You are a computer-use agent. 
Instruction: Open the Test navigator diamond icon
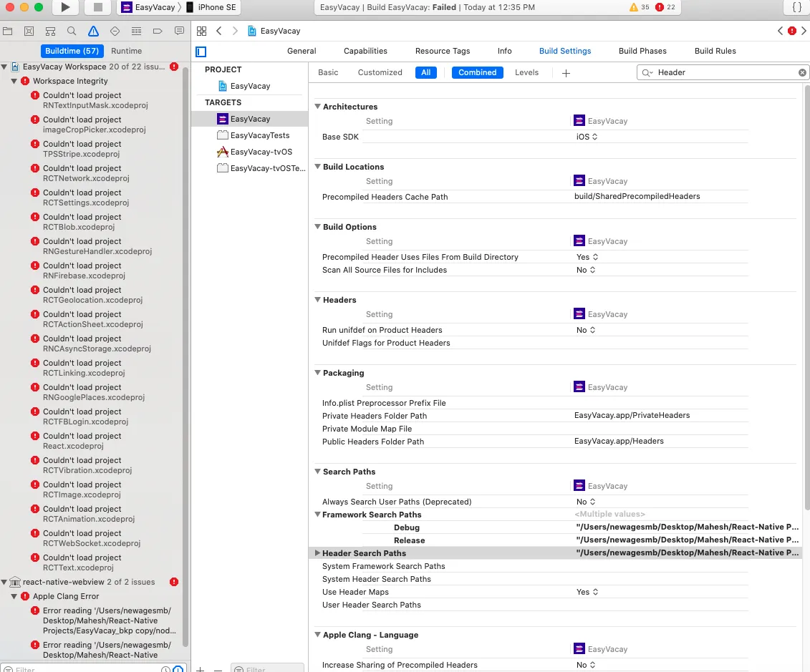point(115,31)
